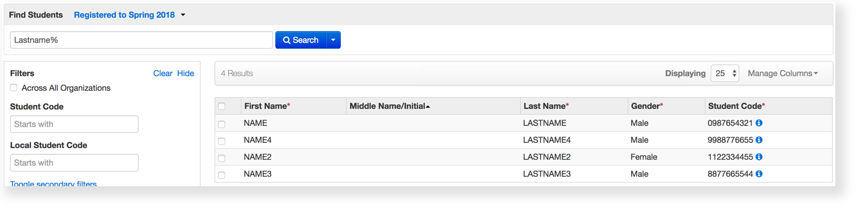
Task: Focus the Student Code filter field
Action: coord(74,124)
